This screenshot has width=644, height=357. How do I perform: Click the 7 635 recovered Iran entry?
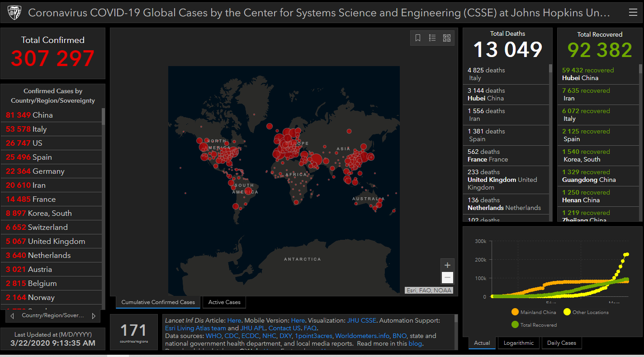(598, 95)
